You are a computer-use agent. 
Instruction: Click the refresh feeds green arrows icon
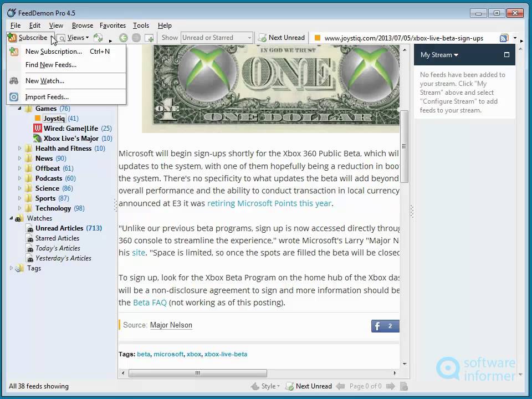coord(98,38)
